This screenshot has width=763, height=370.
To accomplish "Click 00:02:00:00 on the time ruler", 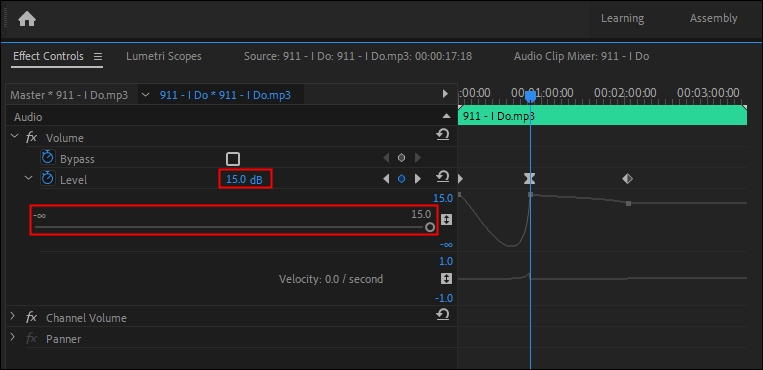I will tap(625, 92).
